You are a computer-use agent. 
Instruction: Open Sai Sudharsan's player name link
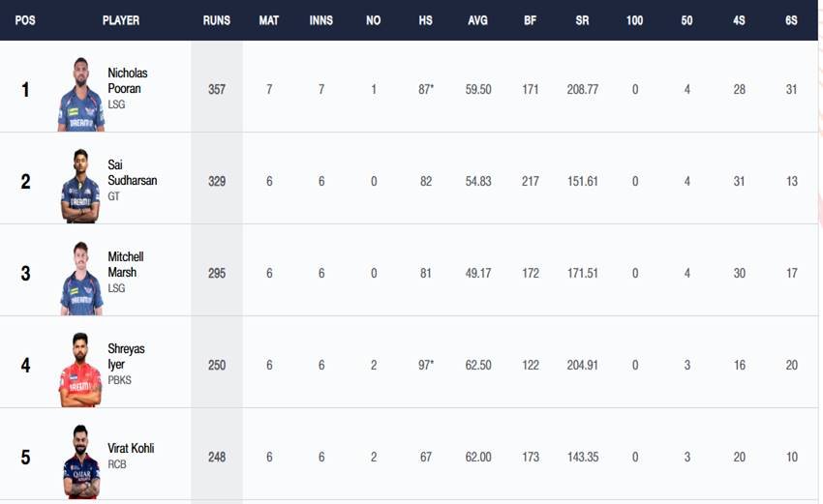tap(132, 173)
